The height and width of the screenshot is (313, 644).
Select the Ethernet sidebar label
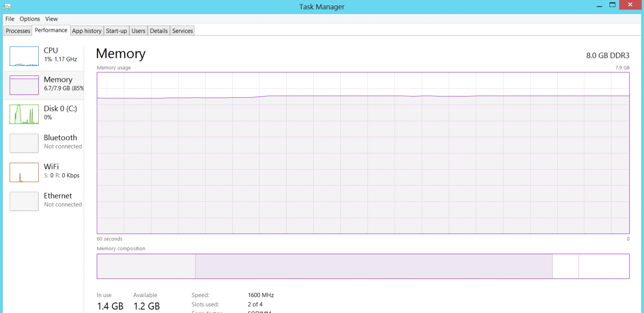click(x=58, y=196)
